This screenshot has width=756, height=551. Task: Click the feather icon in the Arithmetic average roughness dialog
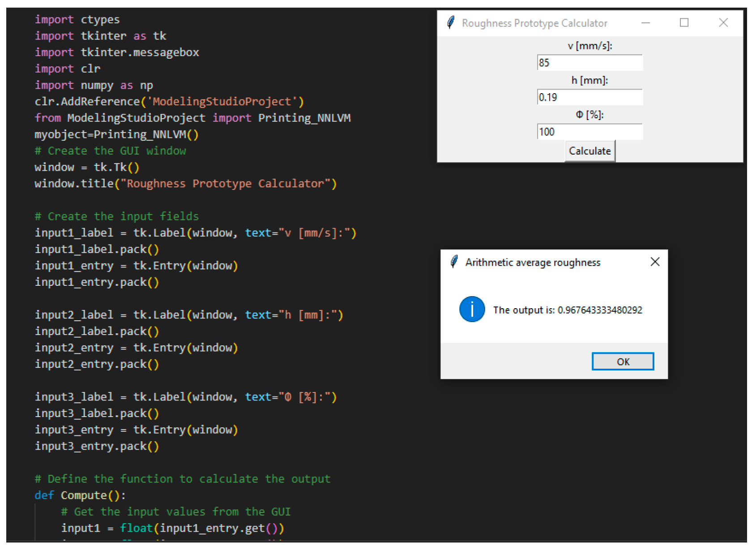pyautogui.click(x=454, y=262)
